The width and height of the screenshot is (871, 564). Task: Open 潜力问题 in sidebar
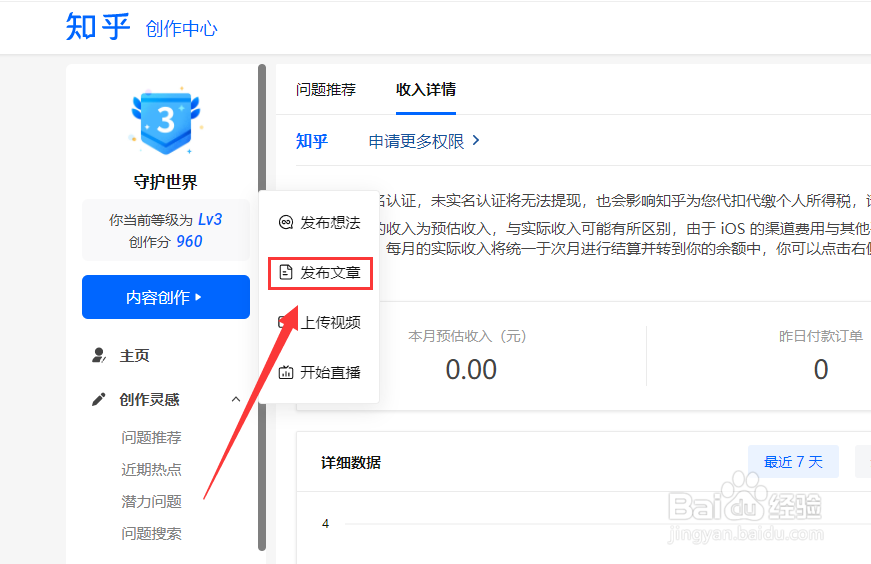tap(152, 502)
